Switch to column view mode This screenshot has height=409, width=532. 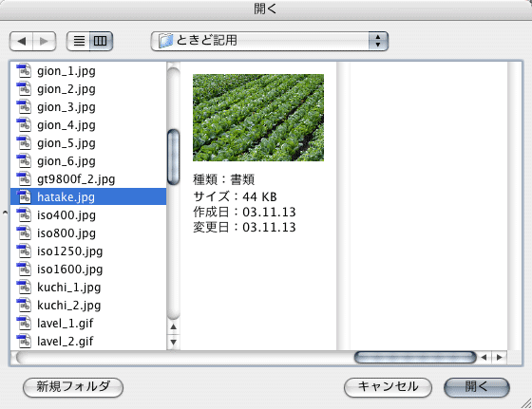click(101, 42)
